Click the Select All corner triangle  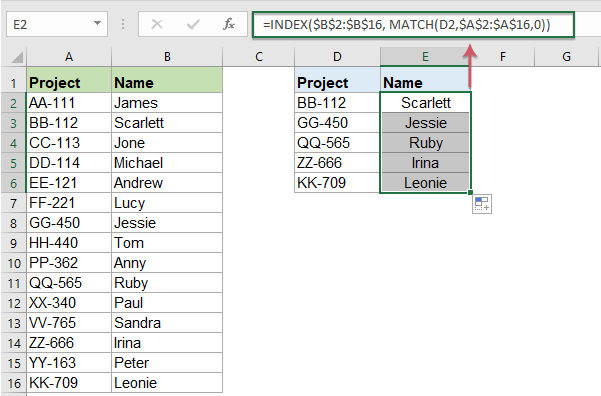pos(17,58)
